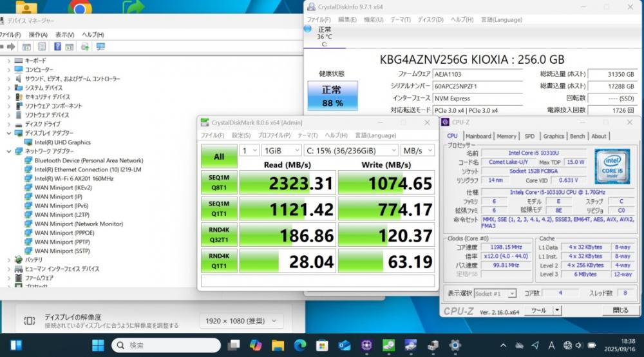The image size is (644, 357).
Task: Open the Windows Start button on taskbar
Action: tap(98, 345)
